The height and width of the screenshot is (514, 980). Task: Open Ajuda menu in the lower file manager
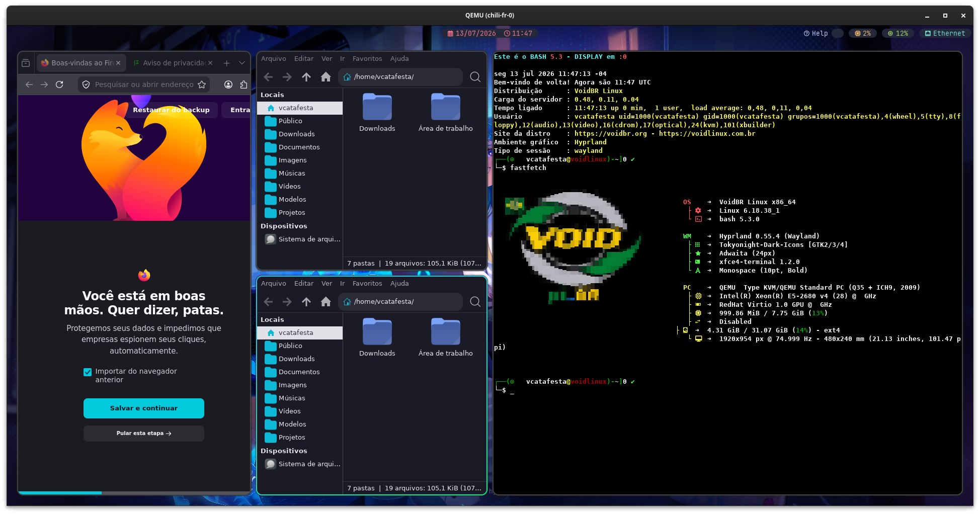point(399,284)
